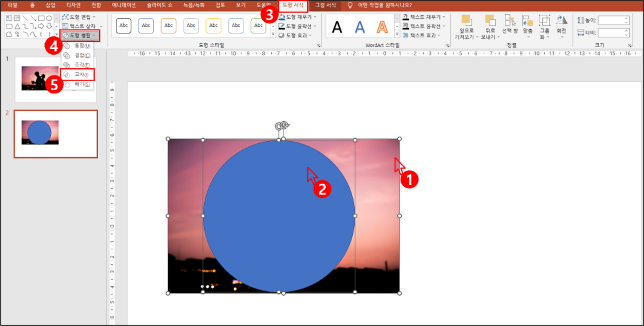Pick the elbow arrow connector shape
This screenshot has height=326, width=644.
(x=33, y=26)
